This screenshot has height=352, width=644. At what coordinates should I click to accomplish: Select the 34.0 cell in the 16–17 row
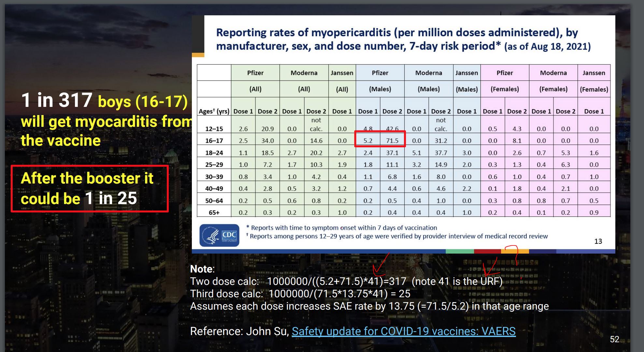(x=267, y=141)
